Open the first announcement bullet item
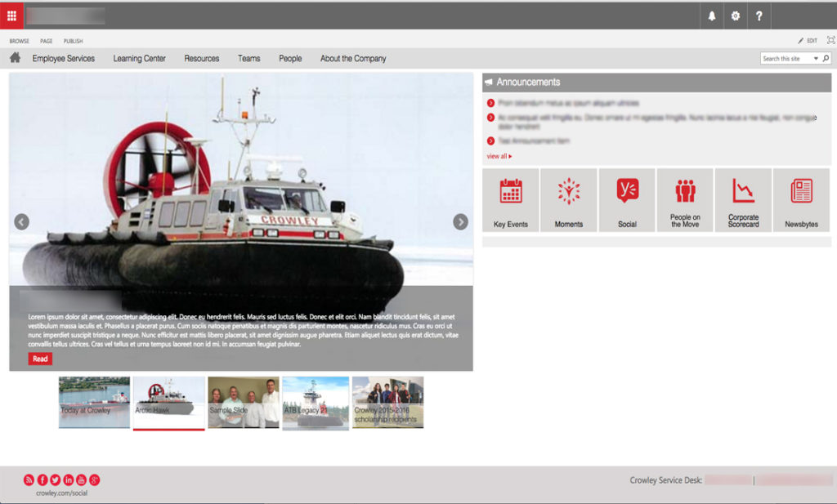 [x=569, y=103]
